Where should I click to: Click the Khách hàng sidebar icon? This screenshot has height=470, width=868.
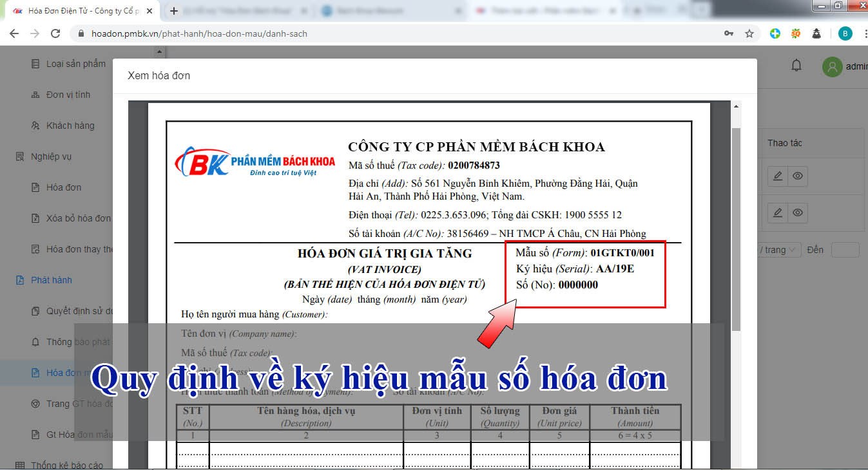click(36, 125)
